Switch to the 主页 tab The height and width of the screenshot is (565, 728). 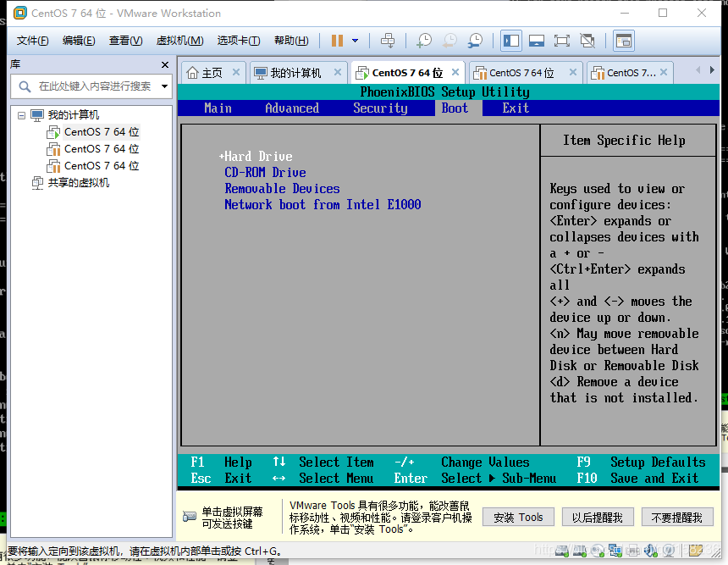(x=212, y=73)
